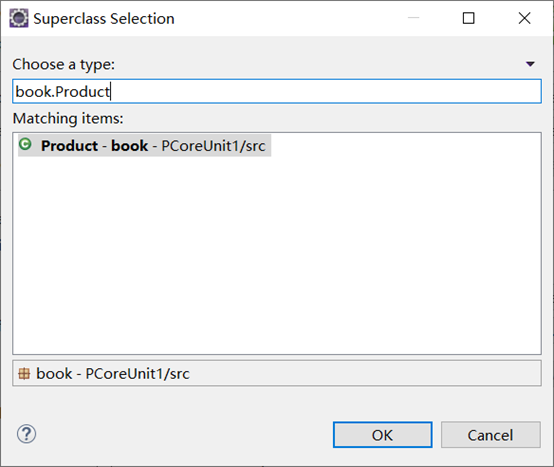Screen dimensions: 554x467
Task: Close the Superclass Selection window
Action: coord(524,18)
